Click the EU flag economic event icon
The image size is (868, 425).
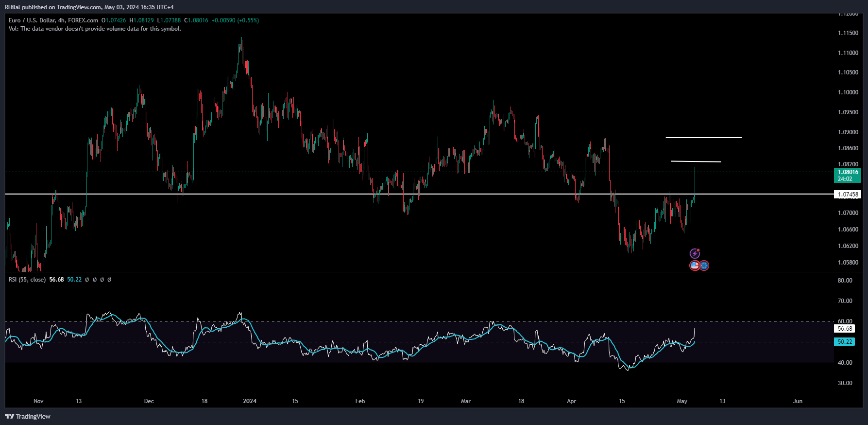pos(704,266)
